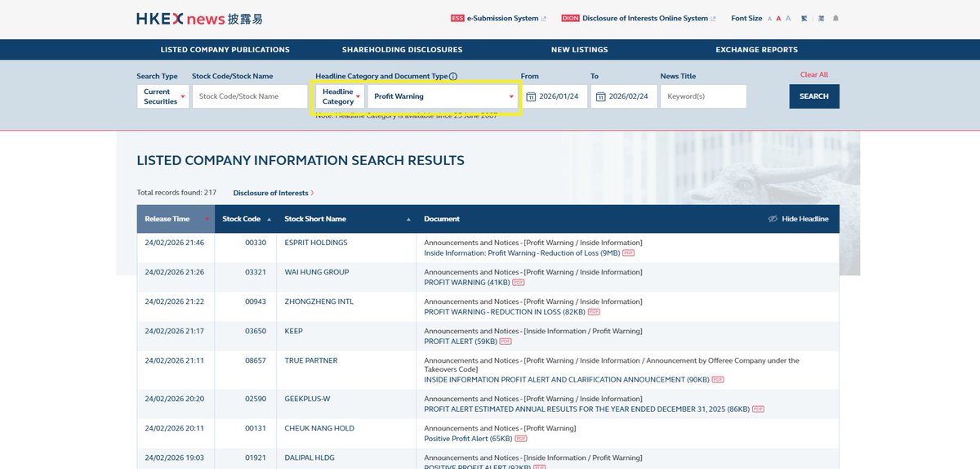Image resolution: width=980 pixels, height=469 pixels.
Task: Click the SEARCH button
Action: click(x=814, y=96)
